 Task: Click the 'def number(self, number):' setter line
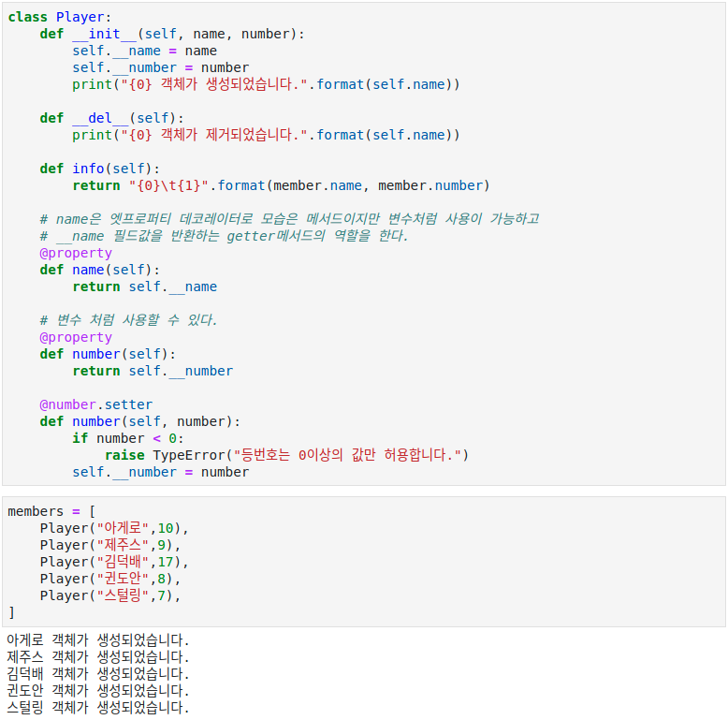tap(140, 421)
